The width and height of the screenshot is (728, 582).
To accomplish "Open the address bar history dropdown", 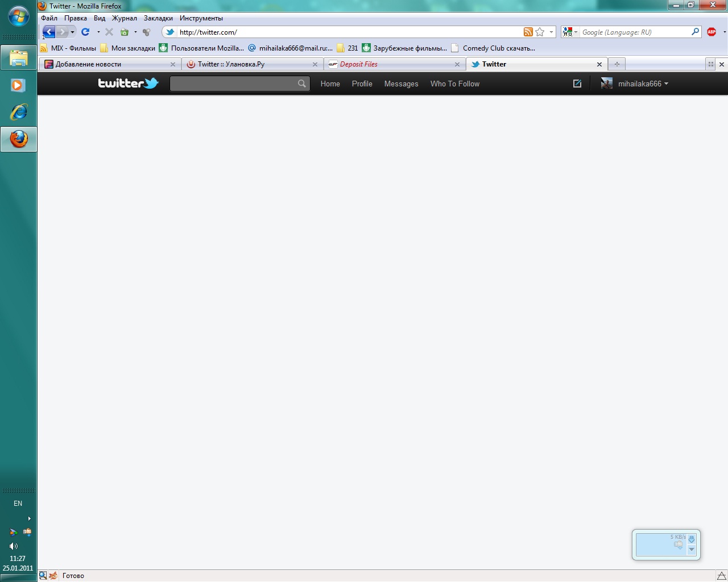I will 551,32.
